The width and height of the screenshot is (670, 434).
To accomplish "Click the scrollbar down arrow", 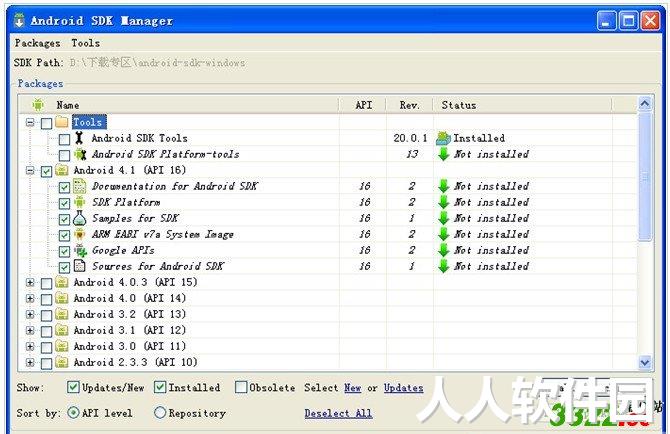I will (x=645, y=363).
